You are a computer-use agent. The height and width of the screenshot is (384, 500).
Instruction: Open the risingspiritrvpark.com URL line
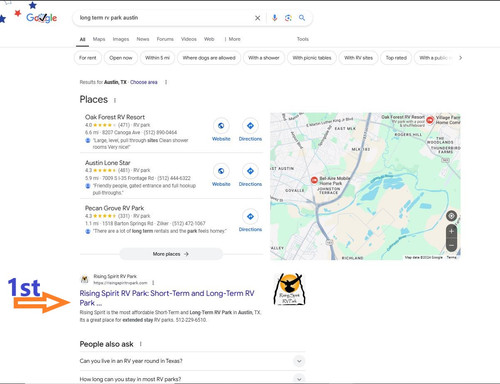pyautogui.click(x=120, y=283)
